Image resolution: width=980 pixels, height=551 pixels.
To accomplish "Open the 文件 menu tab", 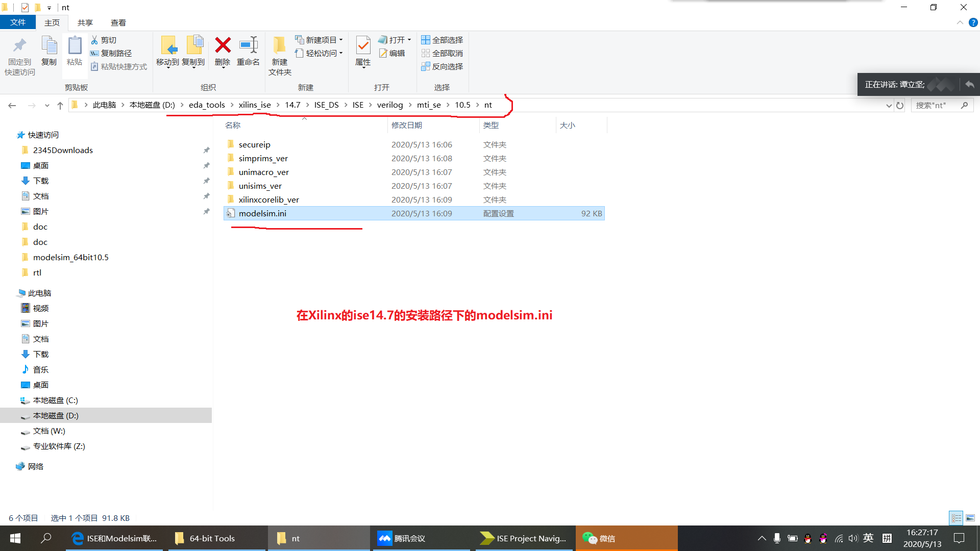I will click(18, 22).
